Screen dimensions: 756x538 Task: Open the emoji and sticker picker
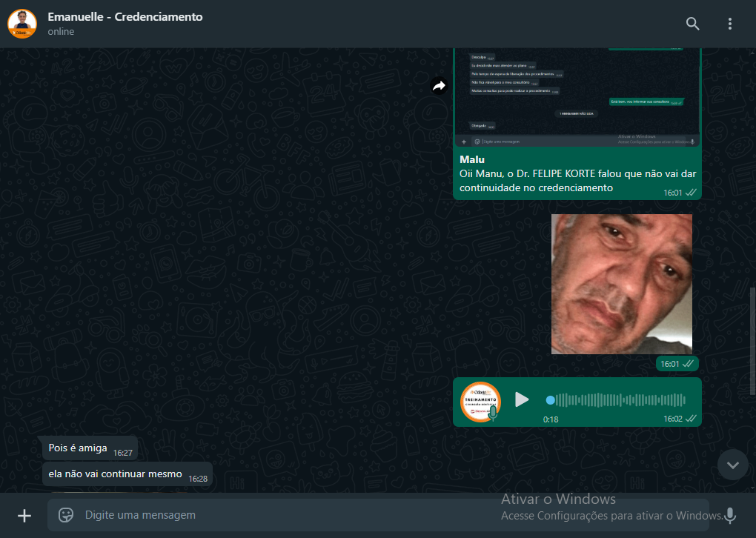[x=66, y=514]
